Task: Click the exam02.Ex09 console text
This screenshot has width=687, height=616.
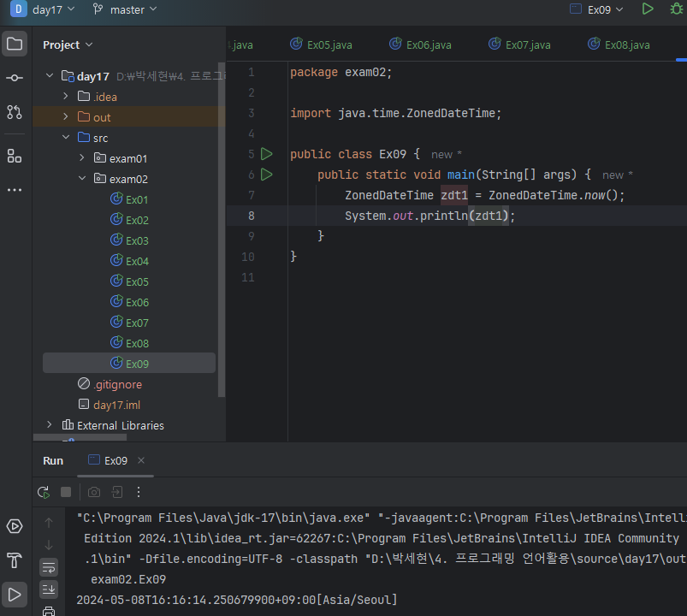Action: (128, 579)
